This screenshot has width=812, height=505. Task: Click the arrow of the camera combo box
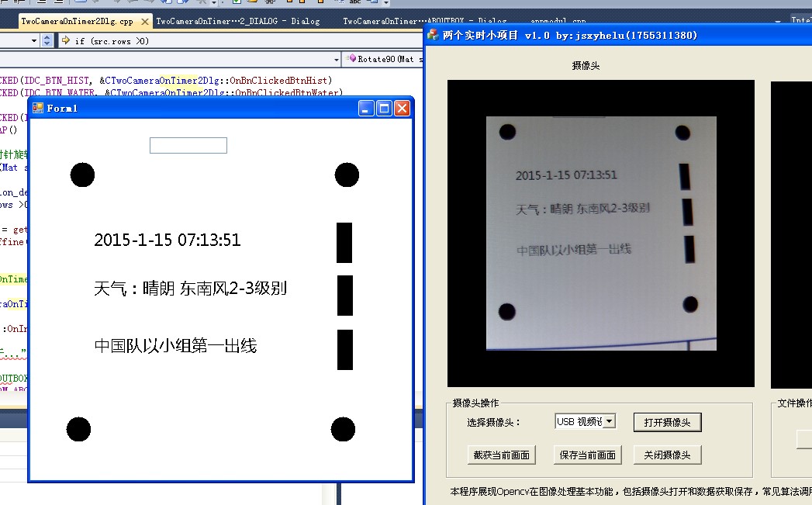pyautogui.click(x=610, y=422)
